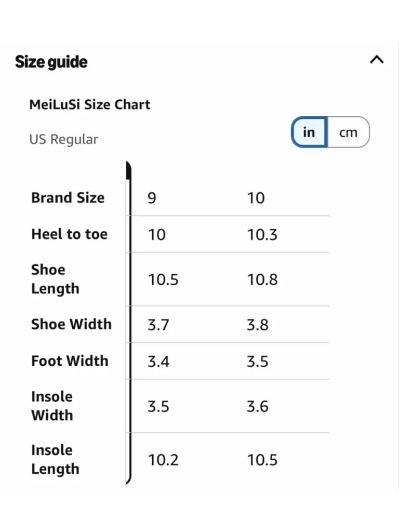Click the Size guide heading
Image resolution: width=399 pixels, height=532 pixels.
click(51, 62)
